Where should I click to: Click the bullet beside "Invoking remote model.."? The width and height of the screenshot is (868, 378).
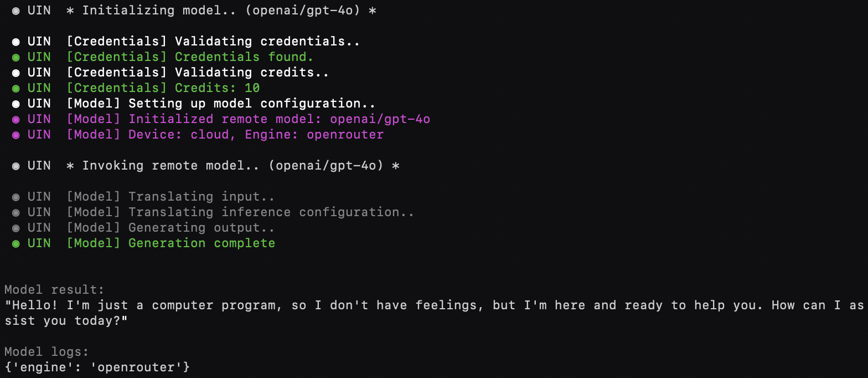click(16, 166)
